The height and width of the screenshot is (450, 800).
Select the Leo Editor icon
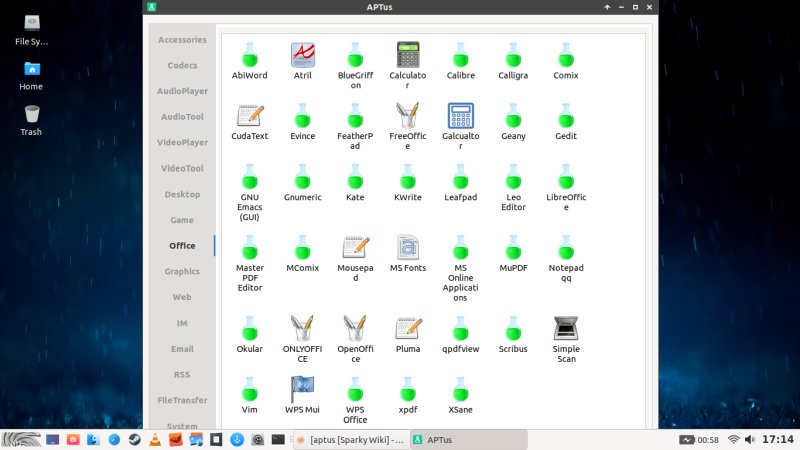(x=513, y=177)
